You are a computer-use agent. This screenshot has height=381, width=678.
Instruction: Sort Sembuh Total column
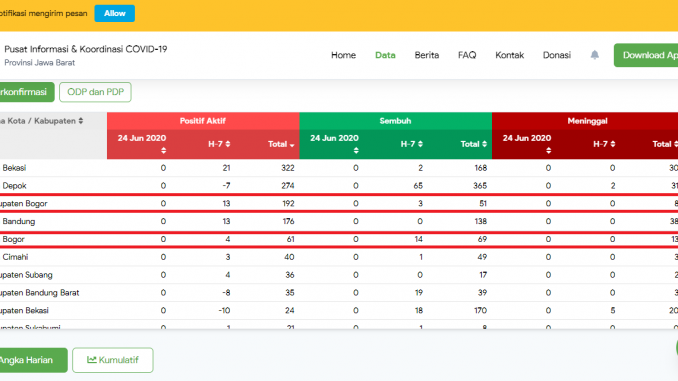pyautogui.click(x=484, y=144)
